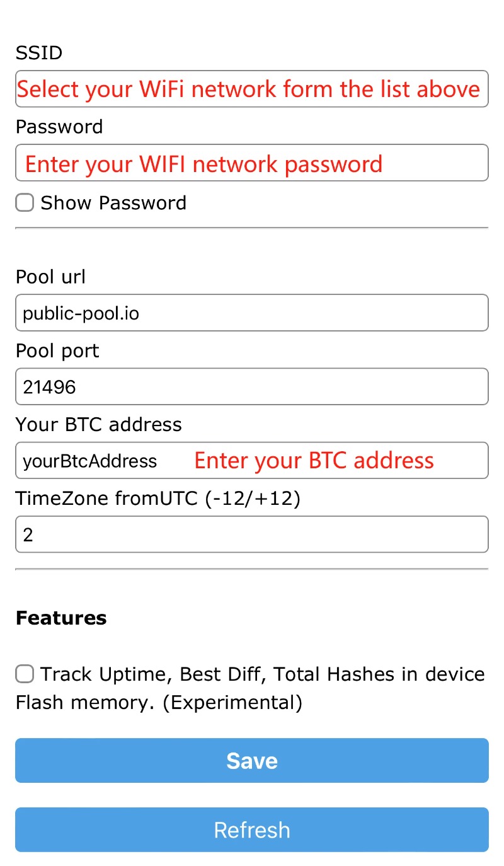
Task: Place cursor in the WIFI password entry box
Action: click(252, 163)
